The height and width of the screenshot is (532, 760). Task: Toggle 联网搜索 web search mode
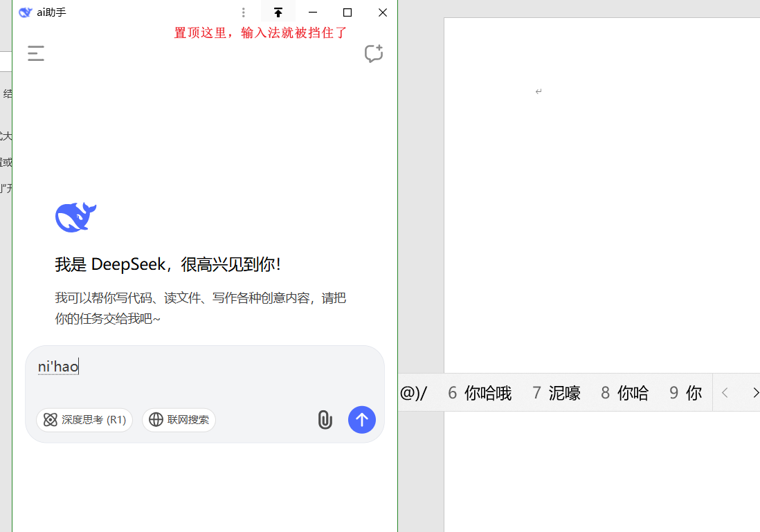click(x=179, y=420)
